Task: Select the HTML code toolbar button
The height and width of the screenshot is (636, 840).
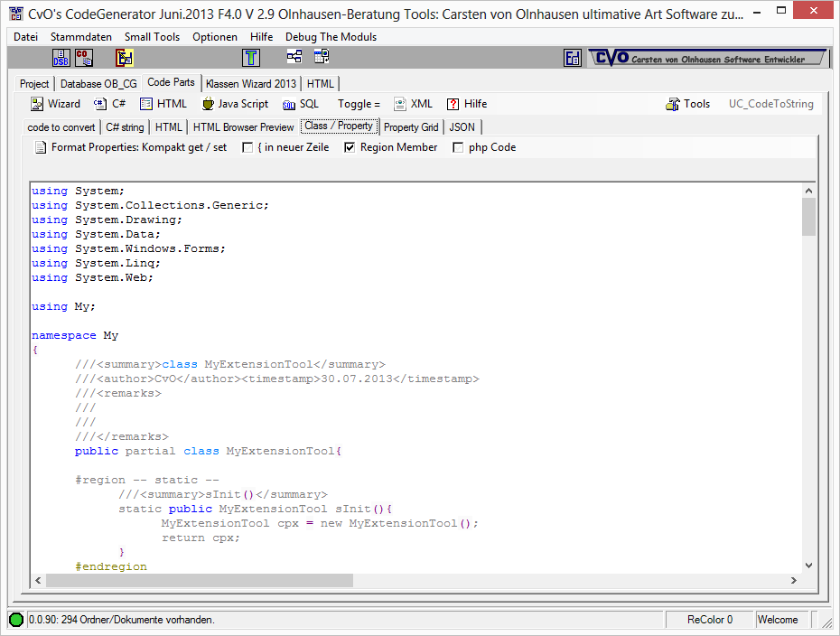Action: click(163, 104)
